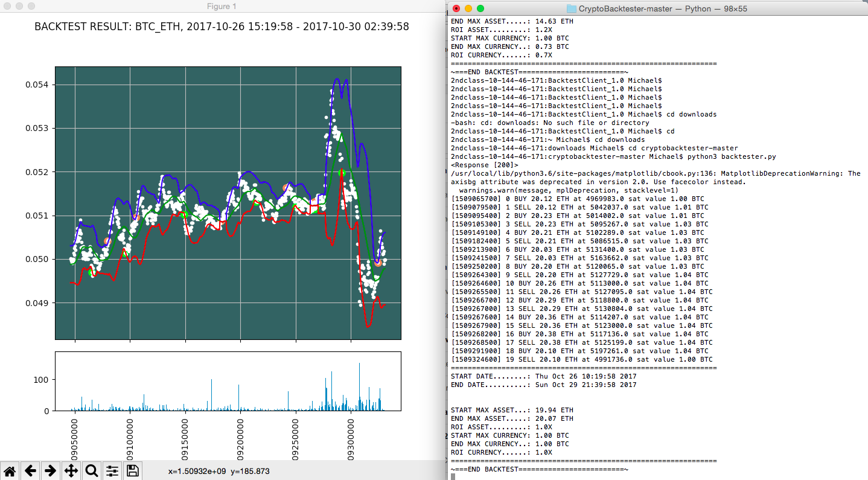This screenshot has height=480, width=868.
Task: Click the 0.051 y-axis label
Action: [x=37, y=216]
